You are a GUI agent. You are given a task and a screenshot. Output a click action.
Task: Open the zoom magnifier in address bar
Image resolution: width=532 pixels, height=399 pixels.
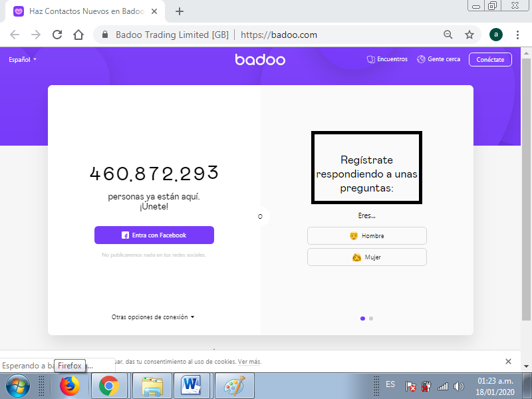click(x=448, y=35)
